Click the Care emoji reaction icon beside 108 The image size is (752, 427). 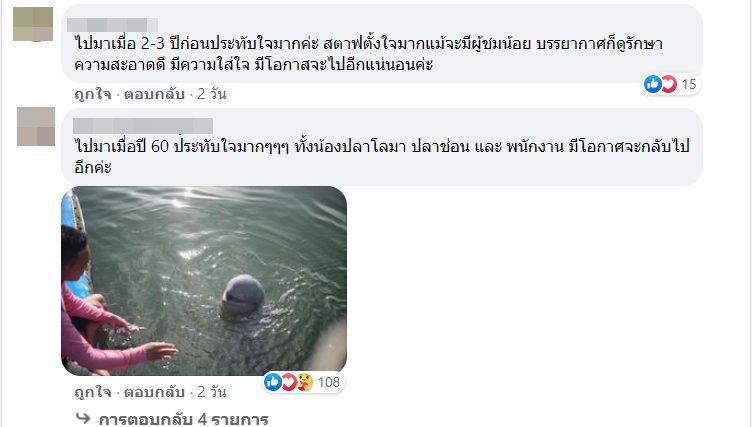(304, 382)
